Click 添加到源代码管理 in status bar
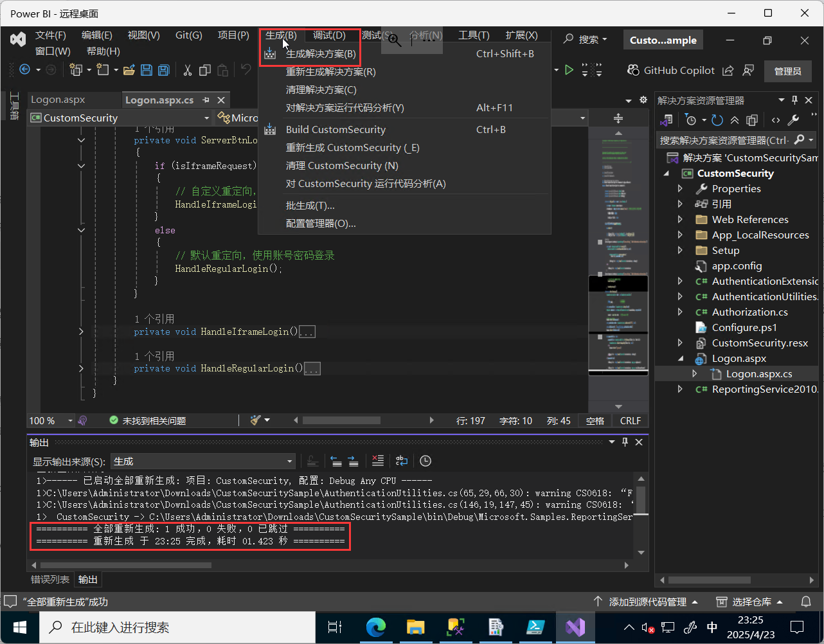The image size is (824, 644). (x=645, y=602)
